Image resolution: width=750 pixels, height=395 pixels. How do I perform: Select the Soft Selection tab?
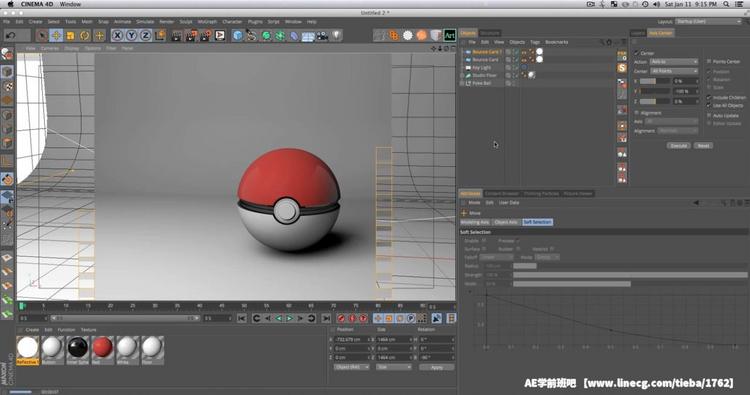537,222
